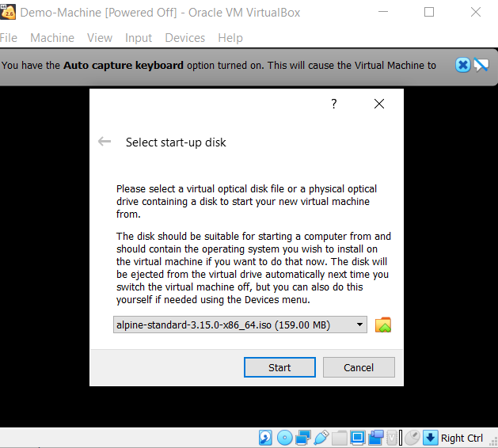498x448 pixels.
Task: Click the mouse integration status icon
Action: pyautogui.click(x=412, y=438)
